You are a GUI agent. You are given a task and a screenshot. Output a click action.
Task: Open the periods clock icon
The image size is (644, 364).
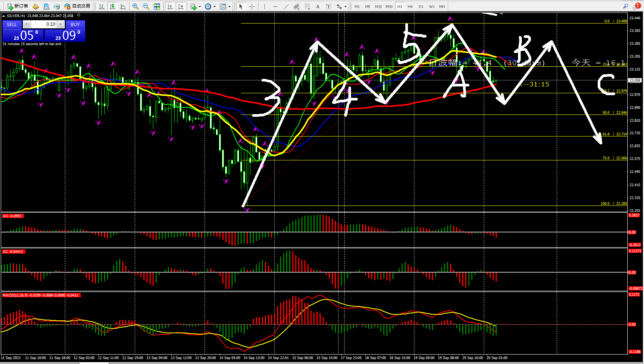coord(208,6)
